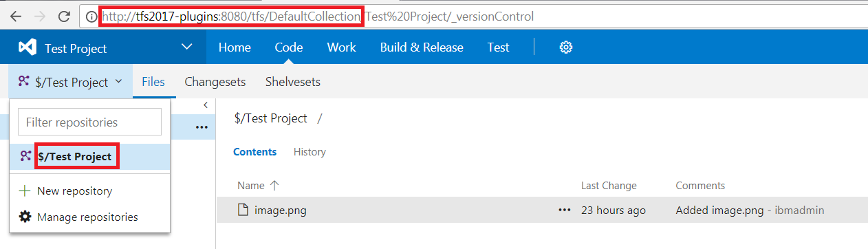Expand the Test Project dropdown chevron

[x=187, y=47]
